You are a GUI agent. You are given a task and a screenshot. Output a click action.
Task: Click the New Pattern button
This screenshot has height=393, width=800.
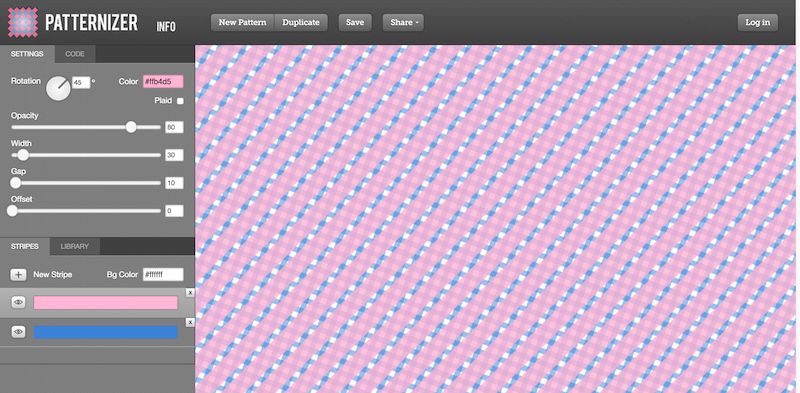(x=243, y=22)
